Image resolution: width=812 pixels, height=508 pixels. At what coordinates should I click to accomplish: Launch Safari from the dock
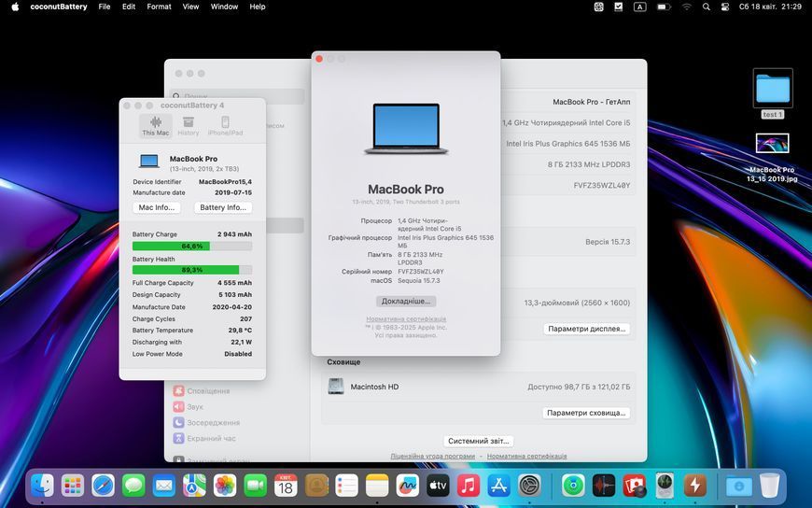pyautogui.click(x=103, y=486)
